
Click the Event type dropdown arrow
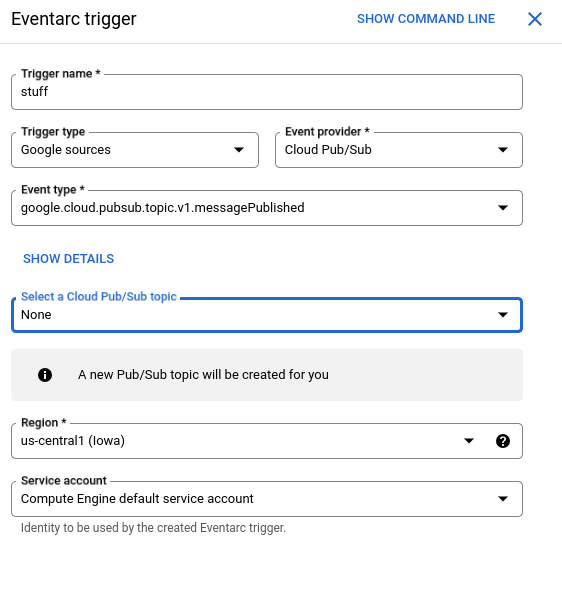[x=503, y=208]
